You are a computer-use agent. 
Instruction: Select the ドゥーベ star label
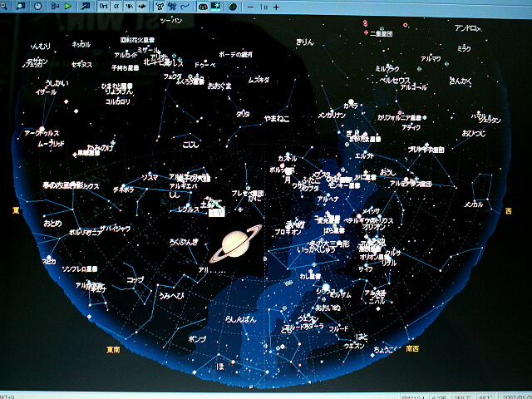(x=204, y=65)
